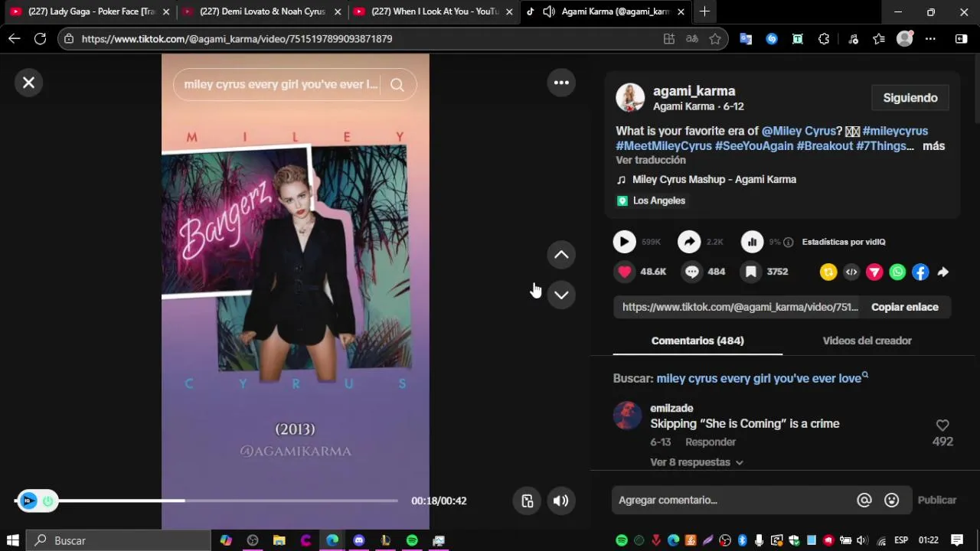
Task: Expand the caption with más
Action: point(933,145)
